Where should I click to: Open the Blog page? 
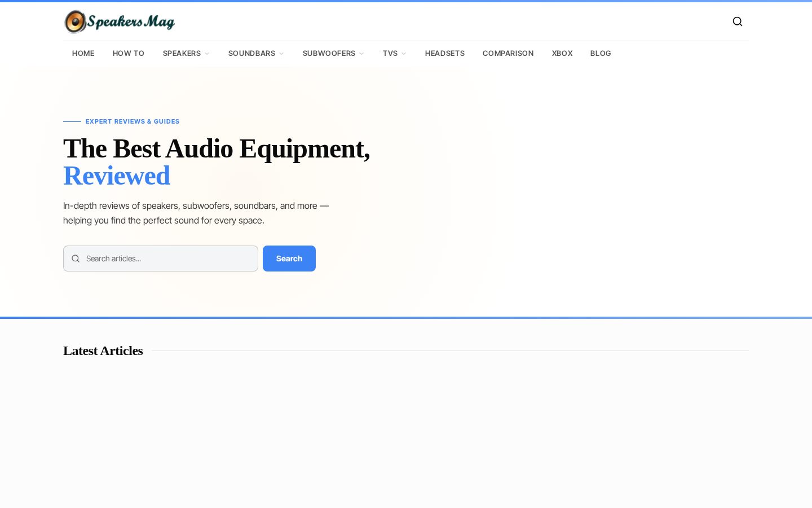click(601, 53)
